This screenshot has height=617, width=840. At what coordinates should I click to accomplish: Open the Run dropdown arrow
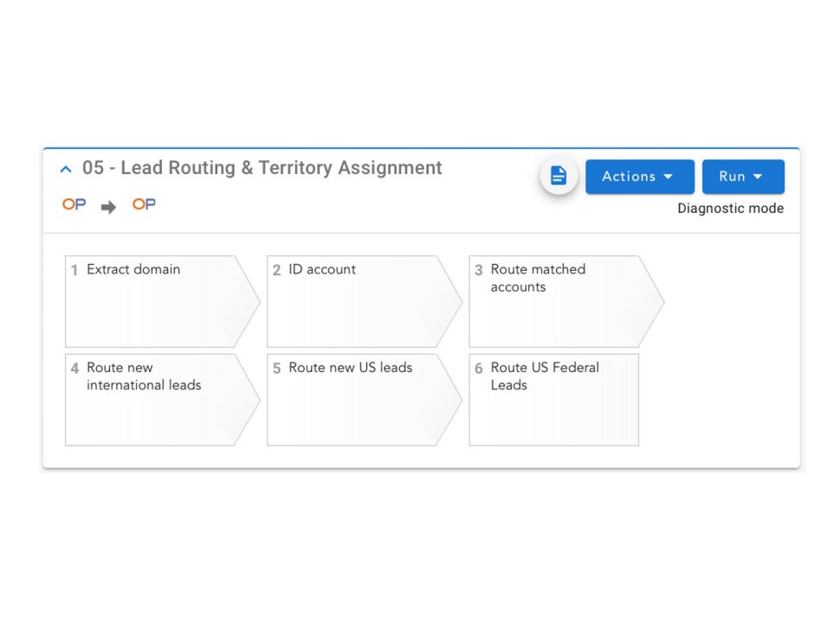tap(759, 177)
